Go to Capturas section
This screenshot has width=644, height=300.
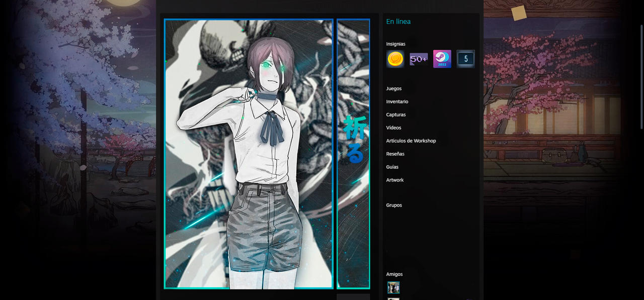(396, 115)
